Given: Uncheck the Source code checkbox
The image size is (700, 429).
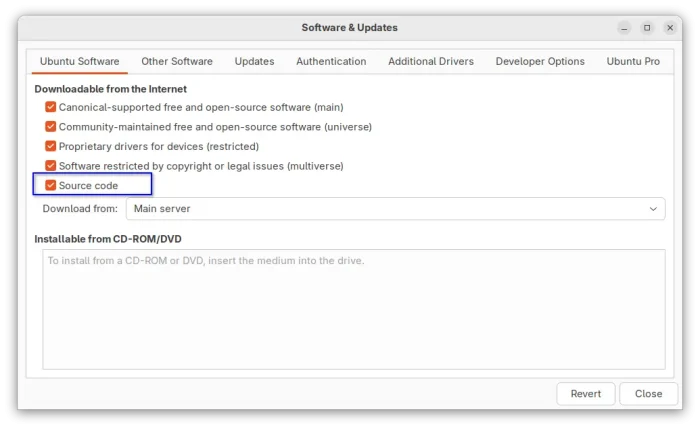Looking at the screenshot, I should [50, 185].
